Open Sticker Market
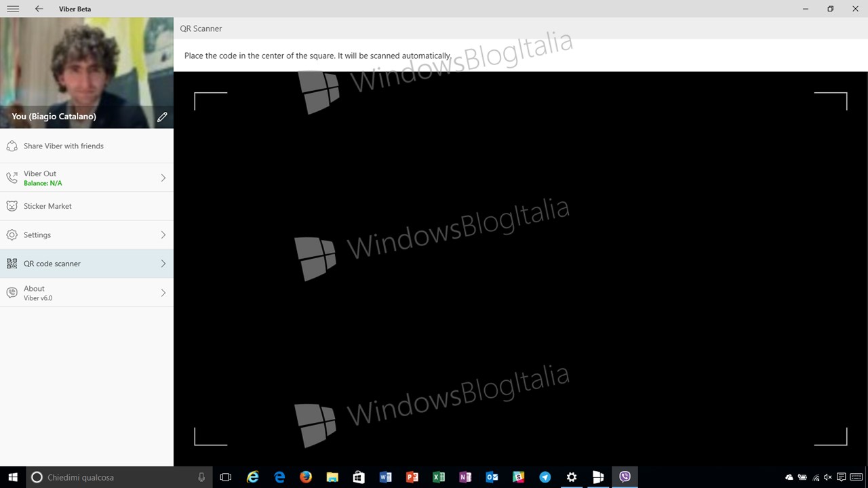 coord(87,206)
